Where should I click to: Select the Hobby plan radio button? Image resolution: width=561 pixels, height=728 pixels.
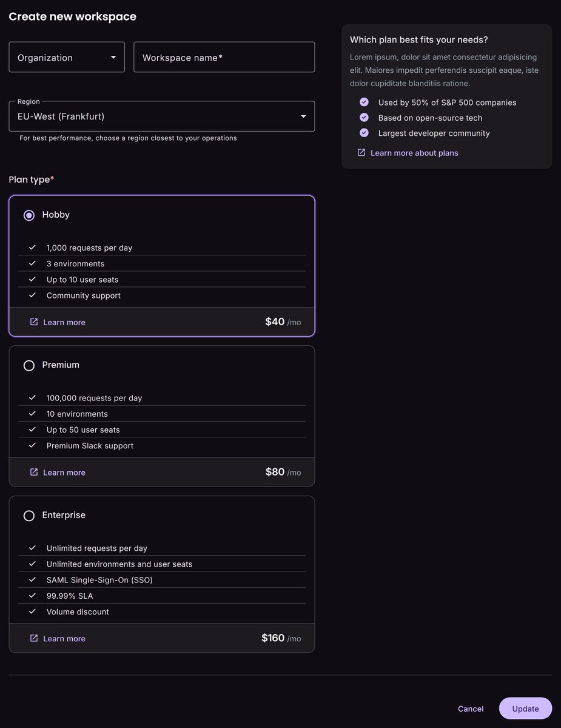(x=29, y=215)
